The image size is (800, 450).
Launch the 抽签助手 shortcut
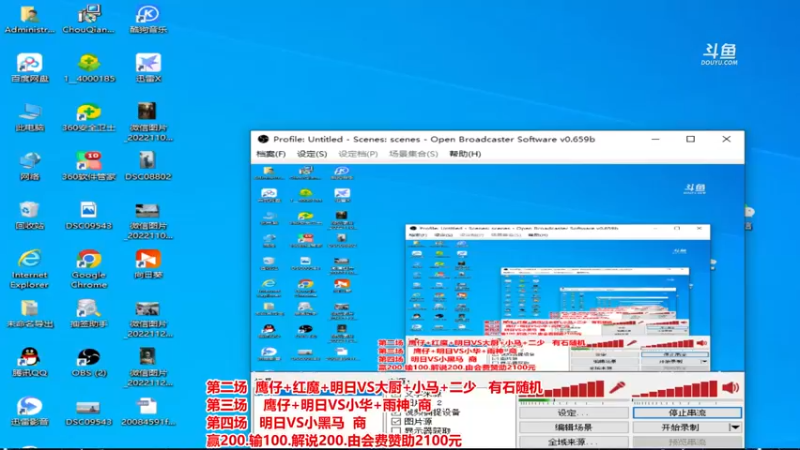[89, 313]
